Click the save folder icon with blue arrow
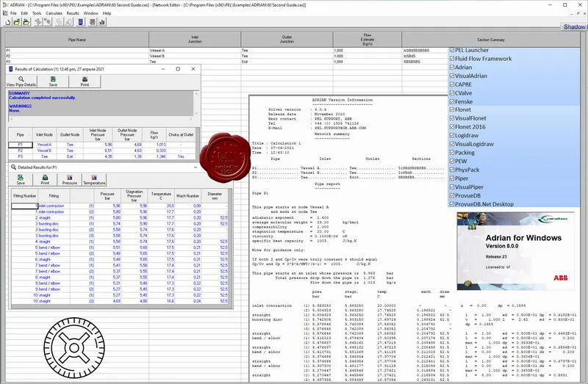588x384 pixels. tap(26, 23)
